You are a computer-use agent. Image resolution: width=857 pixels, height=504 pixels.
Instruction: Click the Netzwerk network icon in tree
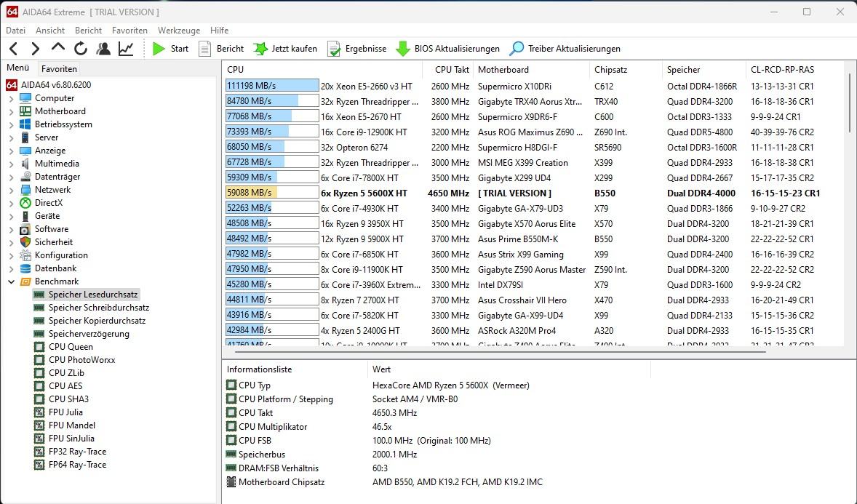tap(25, 190)
